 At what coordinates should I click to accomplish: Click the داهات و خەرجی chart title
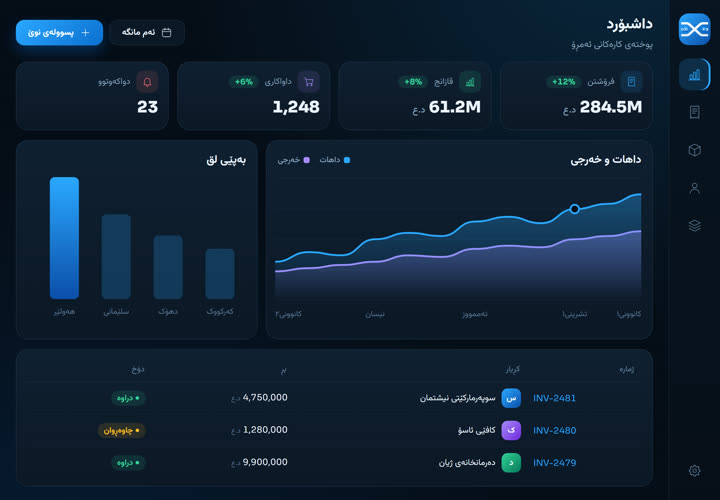click(606, 160)
